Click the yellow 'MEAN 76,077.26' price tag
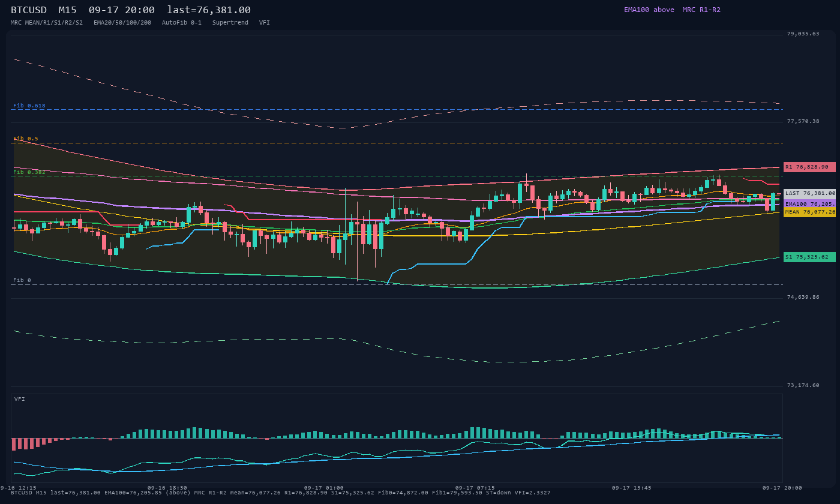 (x=809, y=212)
